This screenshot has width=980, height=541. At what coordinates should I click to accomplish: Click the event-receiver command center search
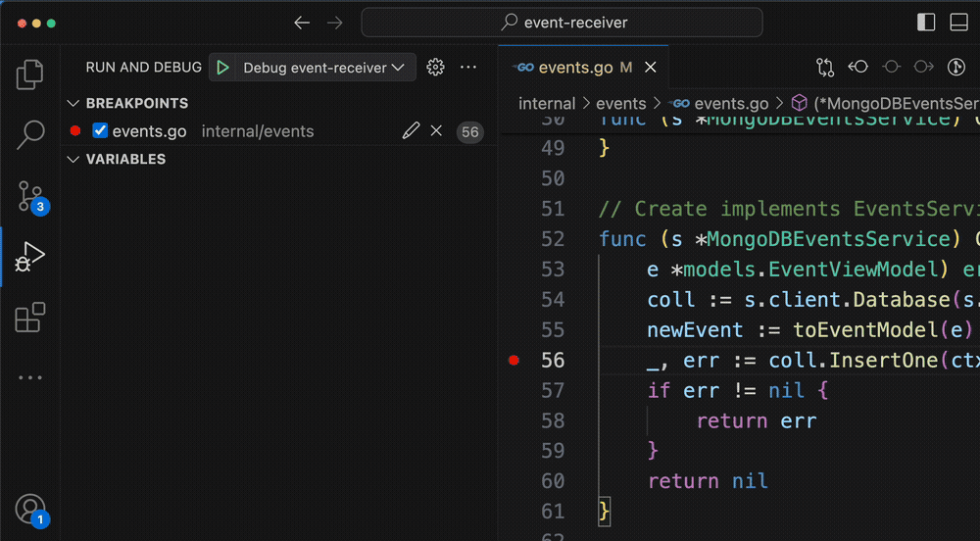(x=562, y=23)
